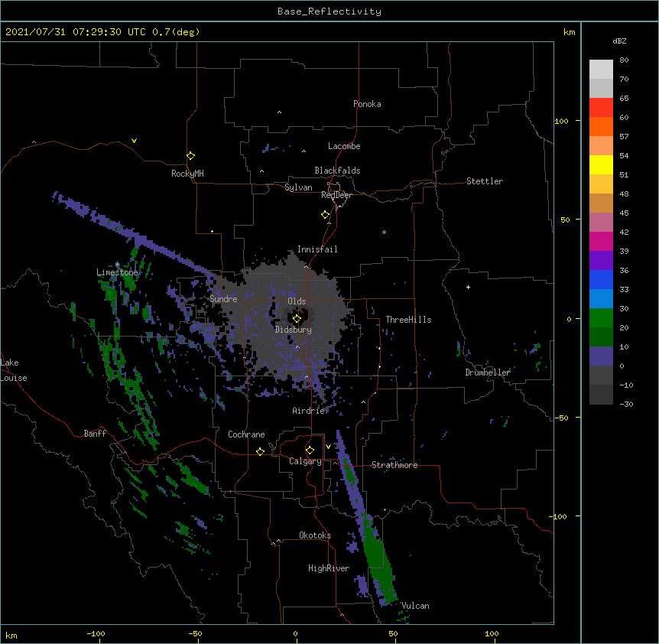Choose the bright green 20–30 dBZ legend swatch
Viewport: 659px width, 644px height.
tap(601, 318)
